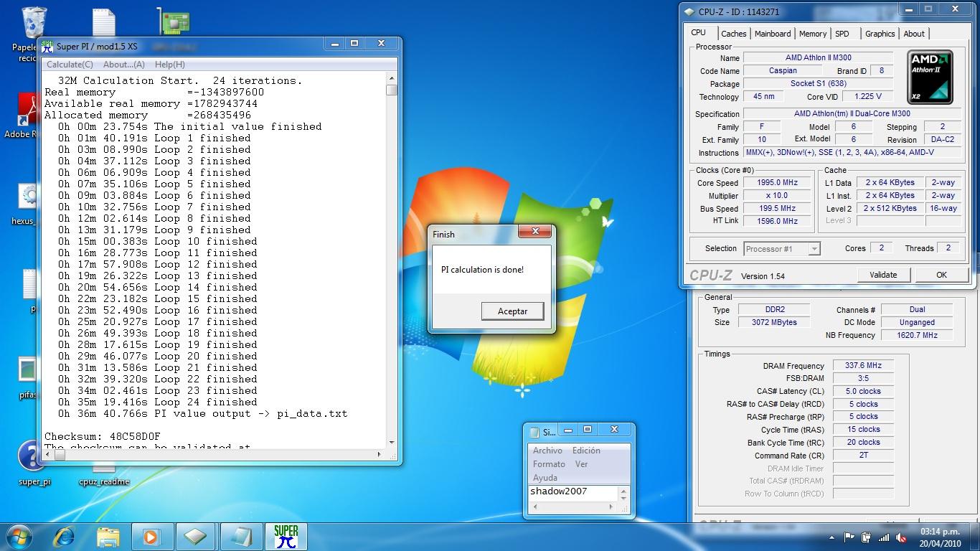
Task: Click the DRAM Frequency 337.6 MHz value
Action: click(863, 366)
